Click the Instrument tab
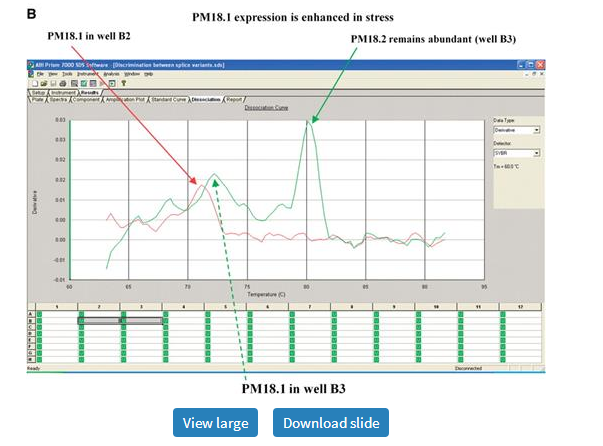 click(x=64, y=93)
